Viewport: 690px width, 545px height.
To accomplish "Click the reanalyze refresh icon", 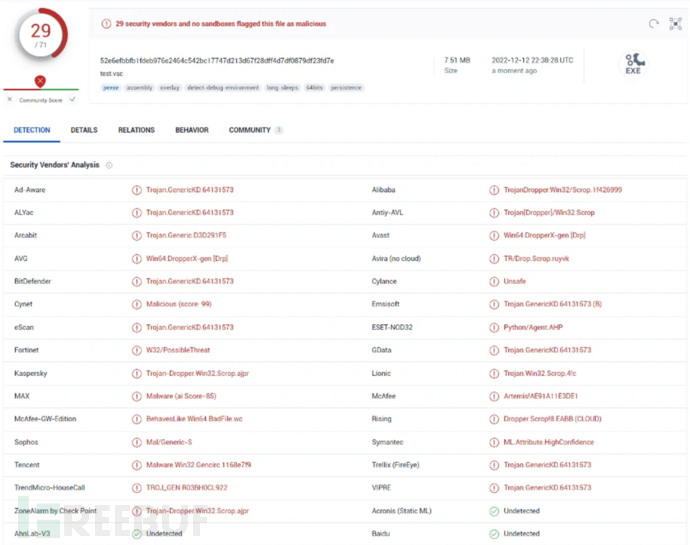I will click(x=653, y=24).
